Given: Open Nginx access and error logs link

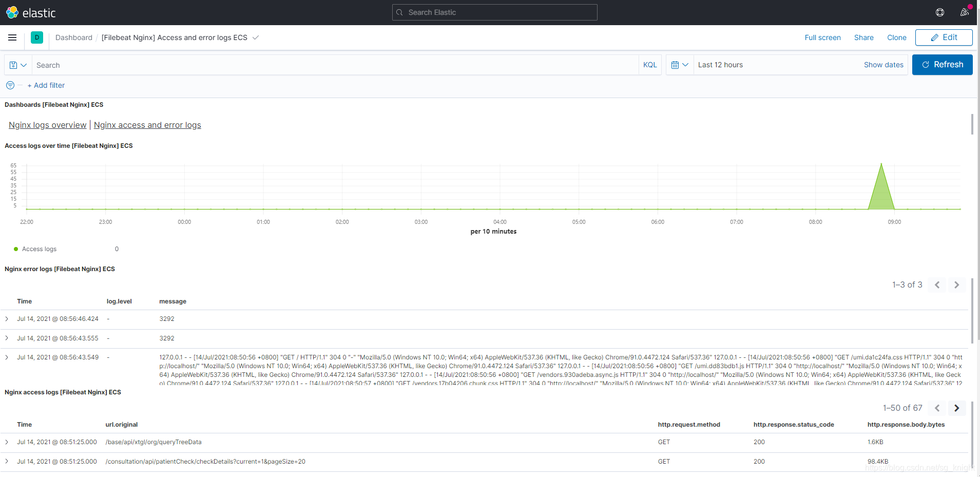Looking at the screenshot, I should pyautogui.click(x=147, y=125).
